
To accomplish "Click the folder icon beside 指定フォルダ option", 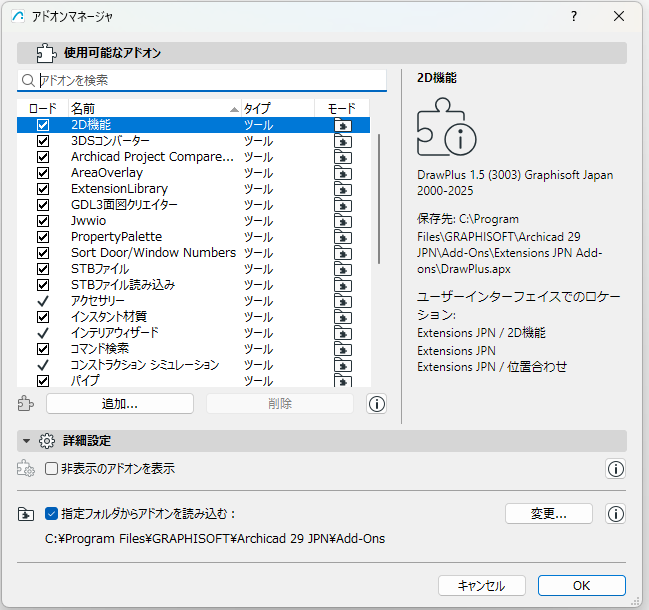I will (26, 514).
